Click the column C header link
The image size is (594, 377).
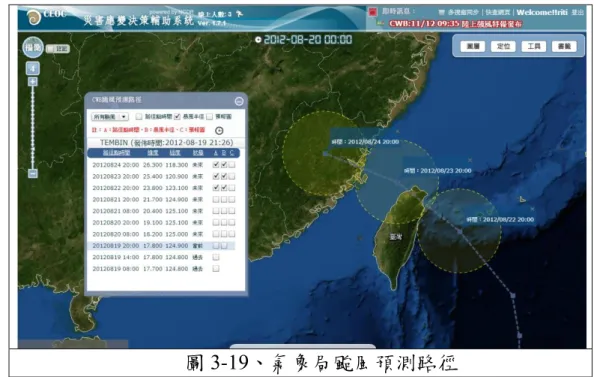(x=232, y=153)
